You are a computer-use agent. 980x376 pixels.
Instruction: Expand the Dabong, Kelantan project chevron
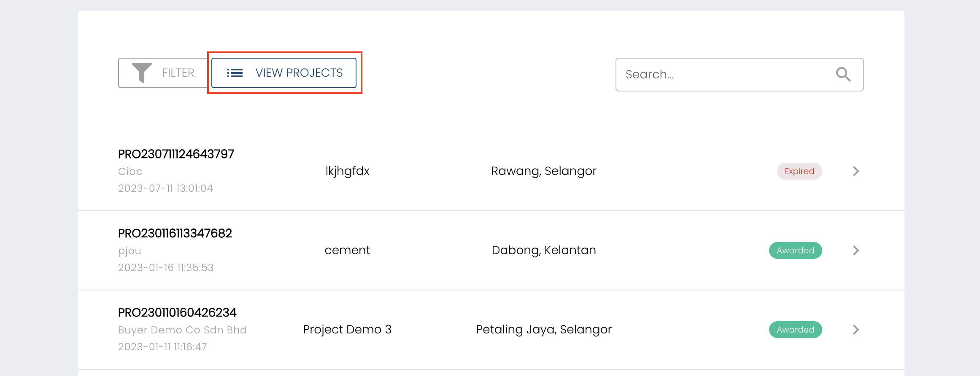coord(856,250)
